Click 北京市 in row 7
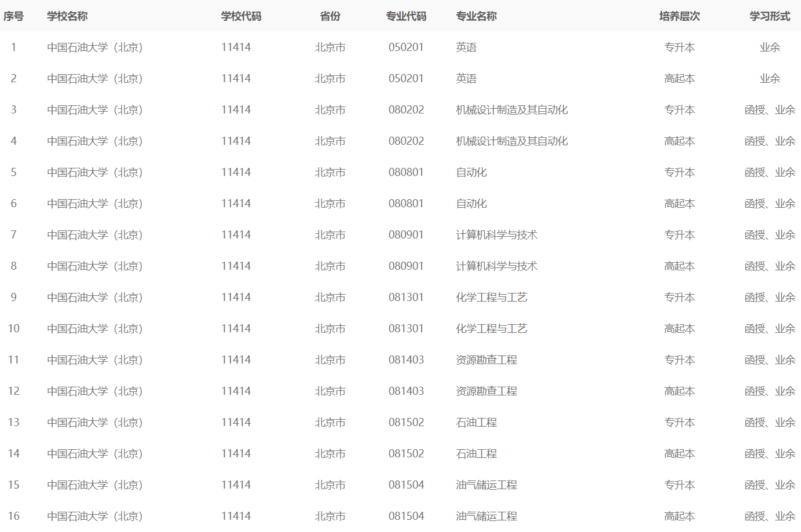The width and height of the screenshot is (801, 532). [x=330, y=235]
